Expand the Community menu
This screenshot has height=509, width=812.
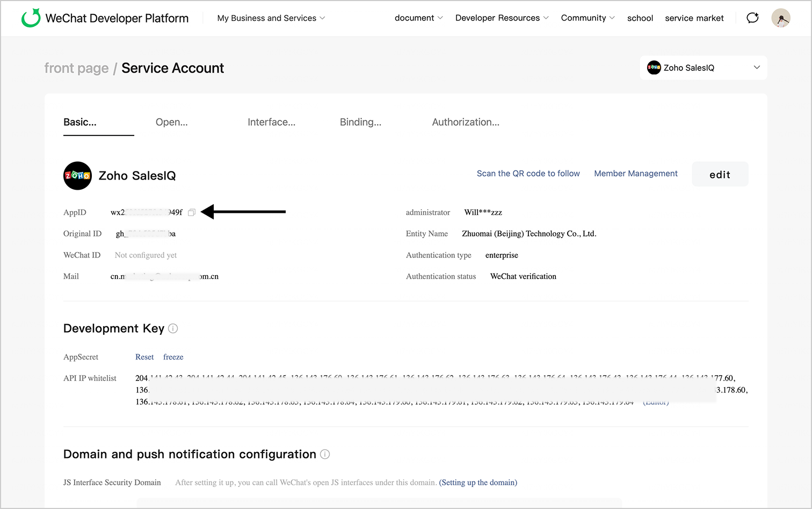coord(588,18)
